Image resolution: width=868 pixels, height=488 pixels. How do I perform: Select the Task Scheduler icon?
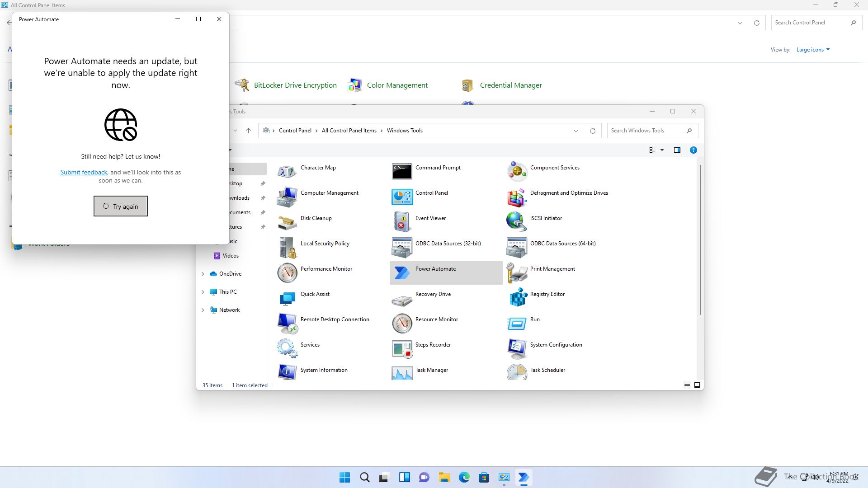tap(517, 372)
